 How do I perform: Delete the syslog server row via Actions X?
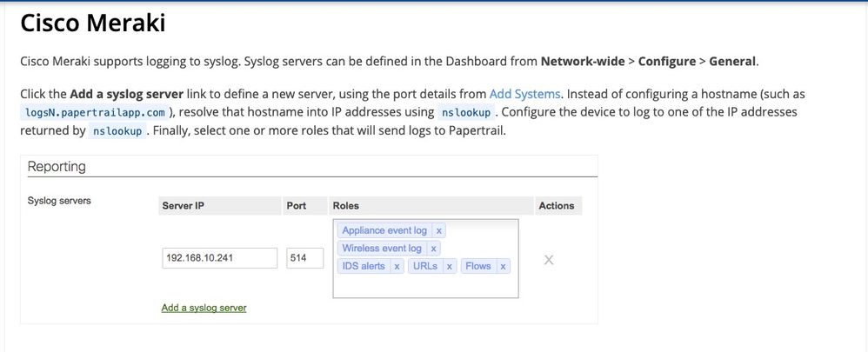pyautogui.click(x=549, y=259)
